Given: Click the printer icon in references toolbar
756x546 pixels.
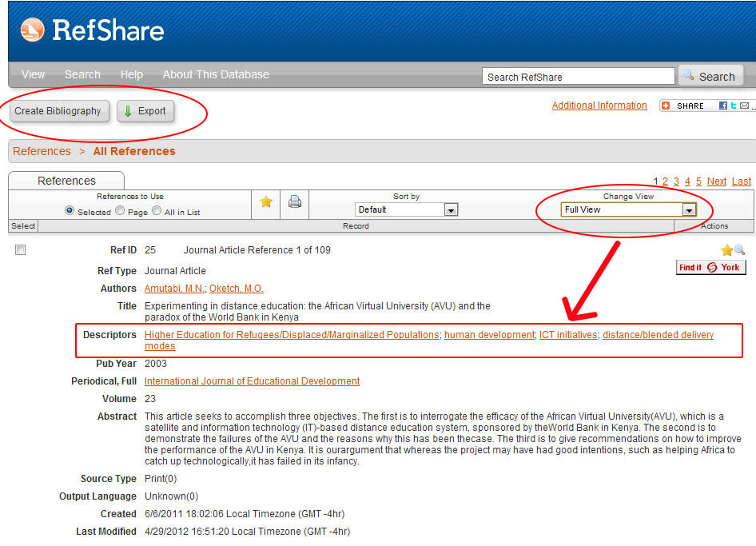Looking at the screenshot, I should tap(295, 201).
